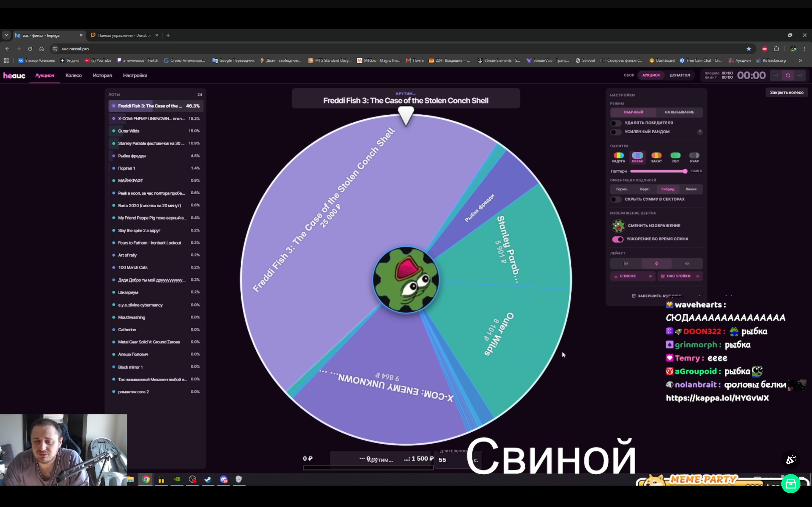
Task: Open the browser extensions puzzle icon
Action: pos(776,49)
